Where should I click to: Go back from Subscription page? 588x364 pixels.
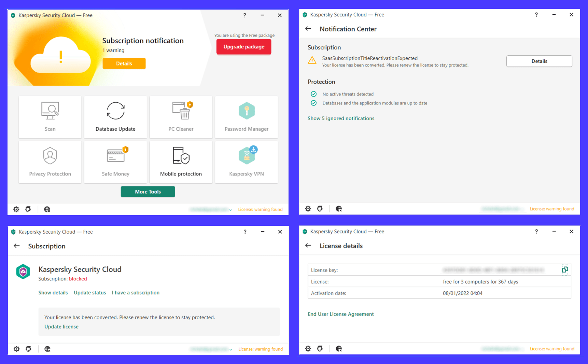click(x=17, y=246)
